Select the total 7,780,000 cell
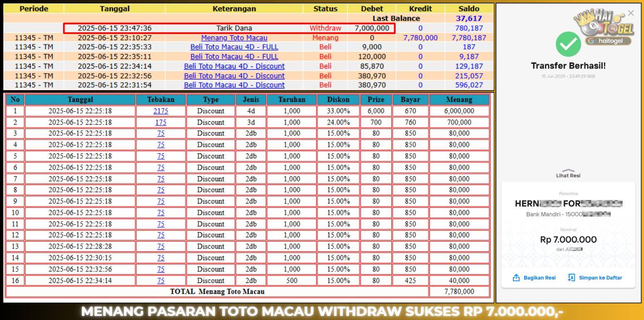 click(459, 291)
